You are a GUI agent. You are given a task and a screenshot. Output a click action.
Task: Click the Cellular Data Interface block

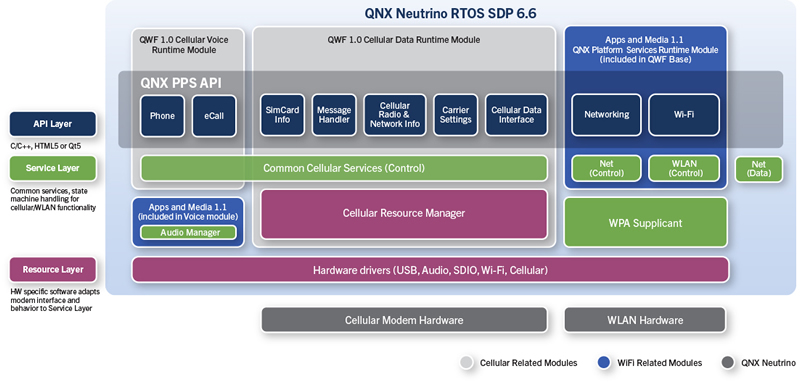516,115
